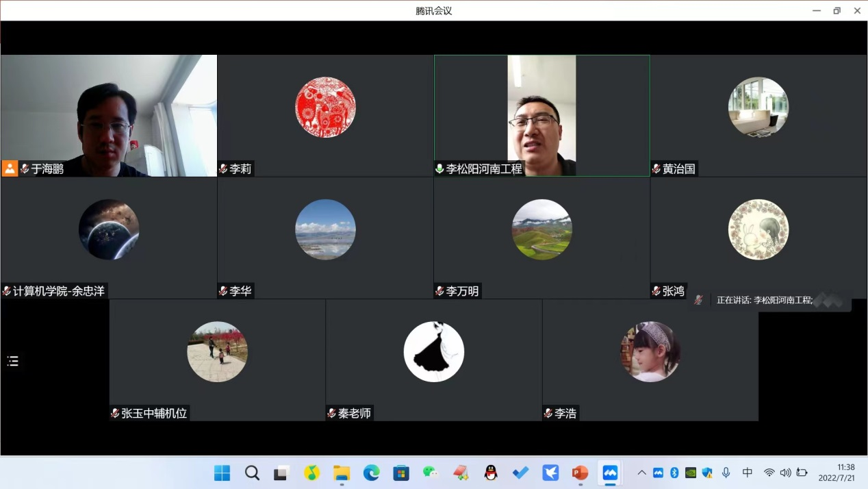Open the QQ penguin app in the taskbar

tap(491, 473)
